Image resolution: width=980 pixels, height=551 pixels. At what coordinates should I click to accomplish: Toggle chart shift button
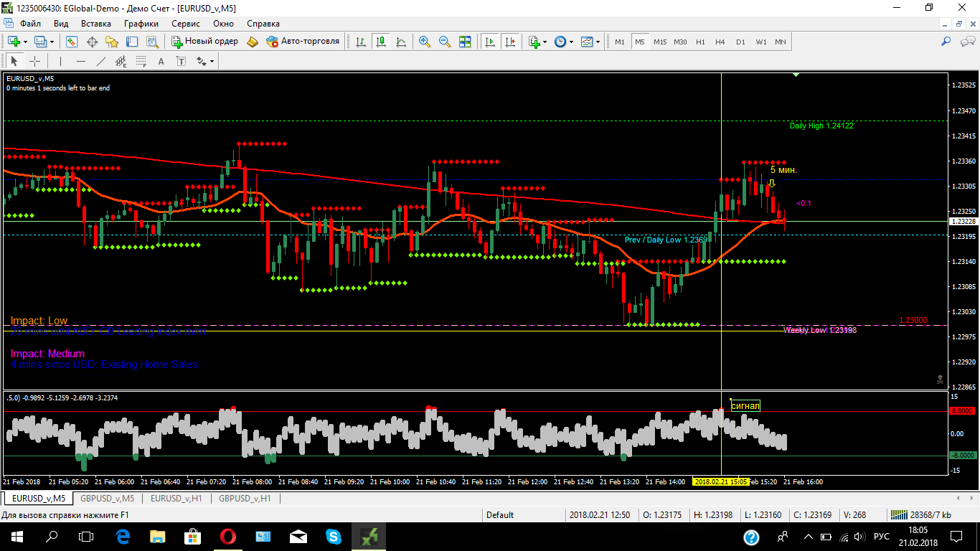tap(510, 42)
